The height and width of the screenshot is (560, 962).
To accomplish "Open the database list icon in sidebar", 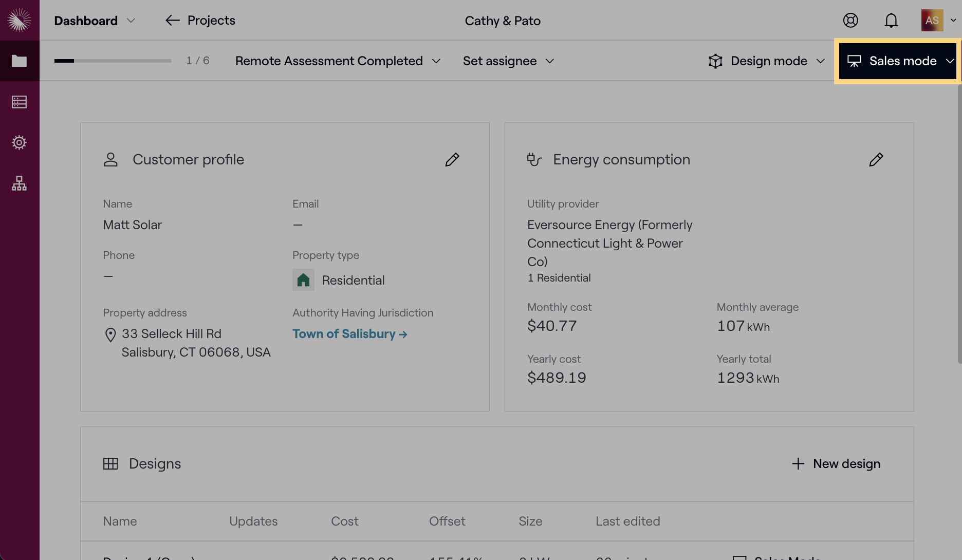I will click(20, 102).
